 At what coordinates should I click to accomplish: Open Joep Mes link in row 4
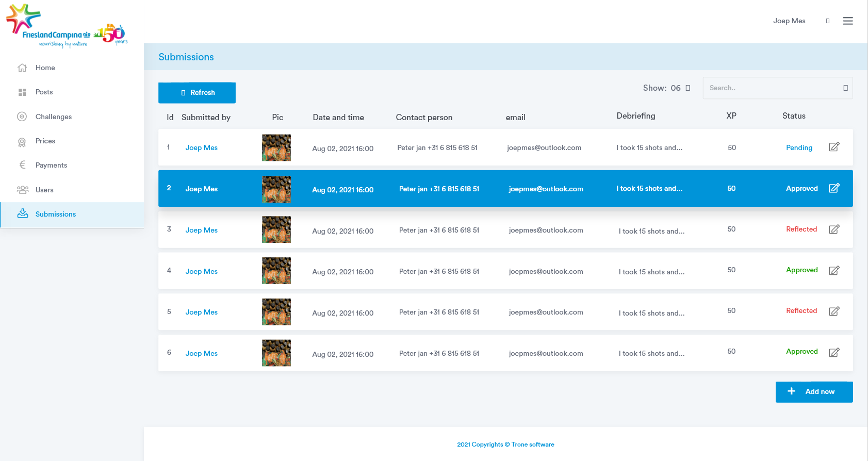(201, 271)
